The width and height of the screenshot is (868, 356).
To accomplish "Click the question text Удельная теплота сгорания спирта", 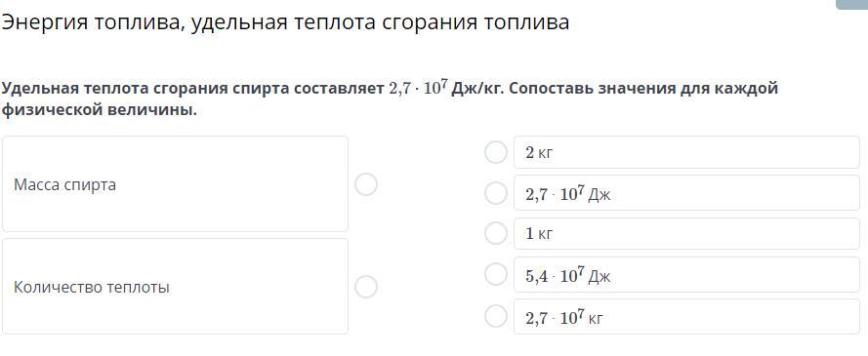I will coord(146,89).
